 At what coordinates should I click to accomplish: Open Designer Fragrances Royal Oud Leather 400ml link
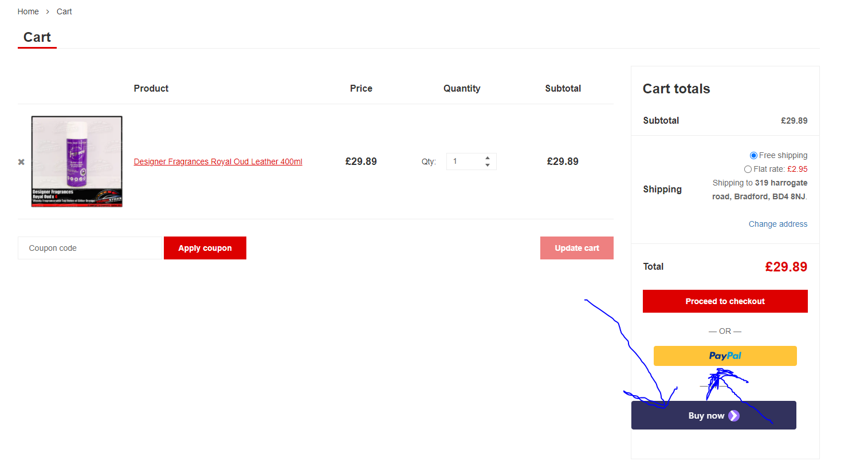(218, 161)
